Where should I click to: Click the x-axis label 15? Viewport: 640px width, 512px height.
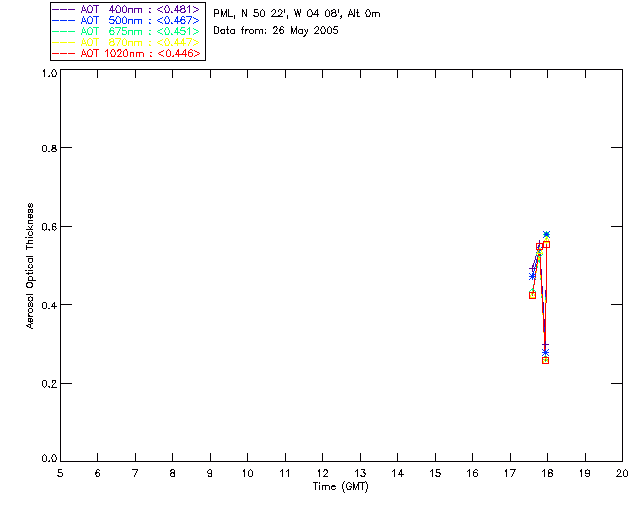click(x=435, y=473)
